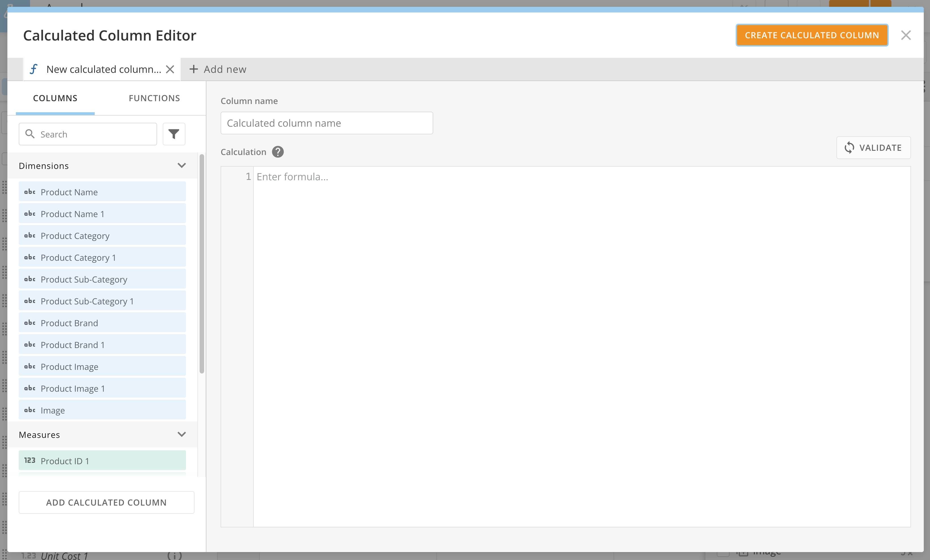This screenshot has height=560, width=930.
Task: Click the 123 icon beside Product ID 1
Action: [x=29, y=460]
